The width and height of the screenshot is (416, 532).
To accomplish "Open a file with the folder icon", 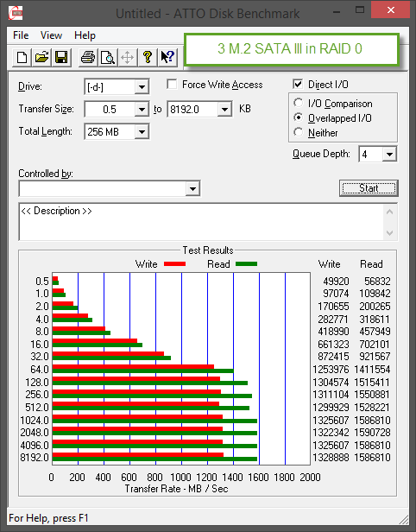I will (x=41, y=57).
